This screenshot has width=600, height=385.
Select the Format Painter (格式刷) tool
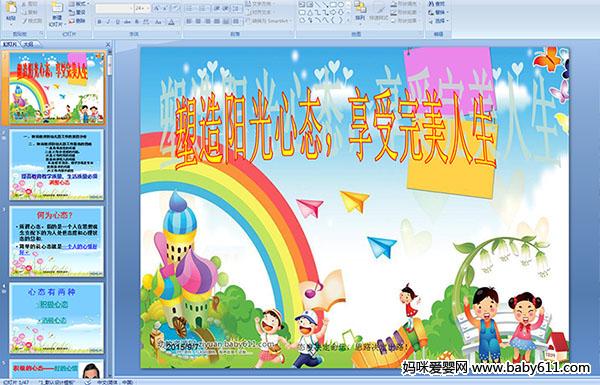click(x=32, y=21)
